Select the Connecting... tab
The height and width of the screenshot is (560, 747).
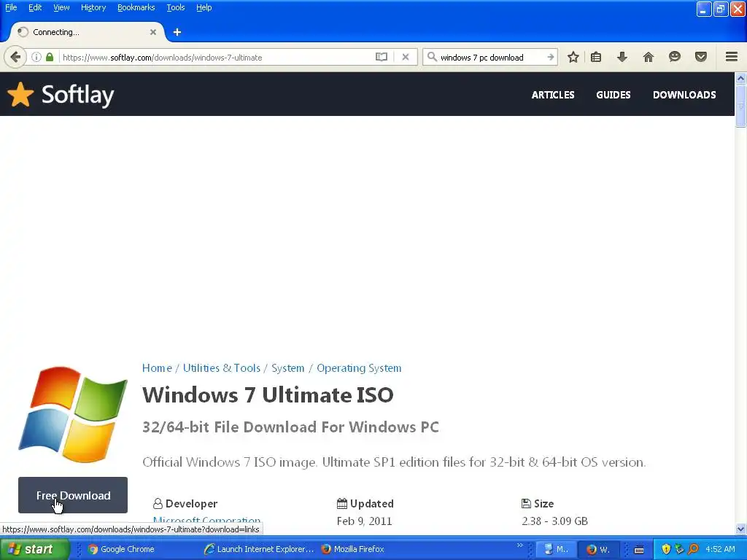point(87,32)
